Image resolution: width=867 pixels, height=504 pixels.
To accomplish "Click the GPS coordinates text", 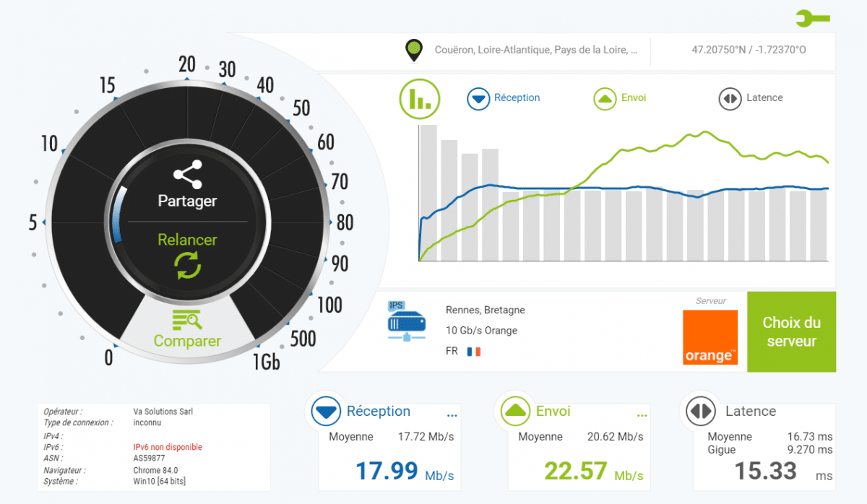I will point(749,51).
